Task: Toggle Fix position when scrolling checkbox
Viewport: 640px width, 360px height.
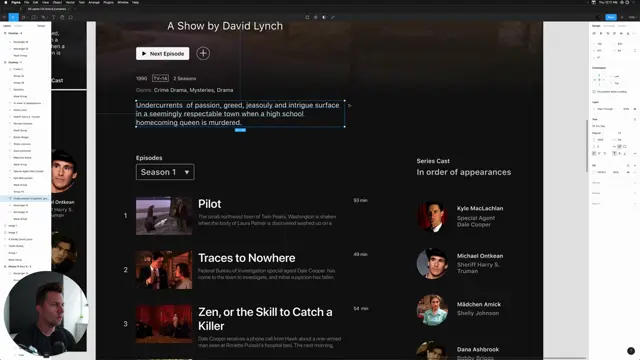Action: click(x=594, y=92)
